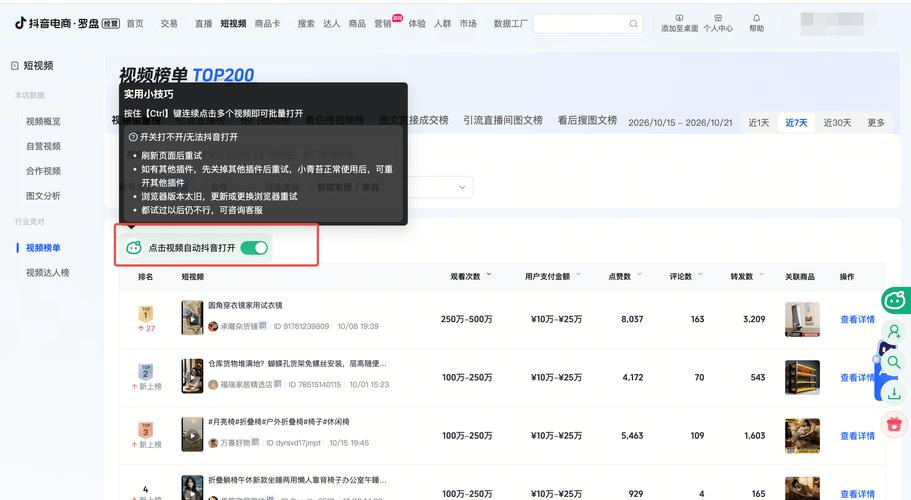Open related product image for rank 3

point(802,436)
